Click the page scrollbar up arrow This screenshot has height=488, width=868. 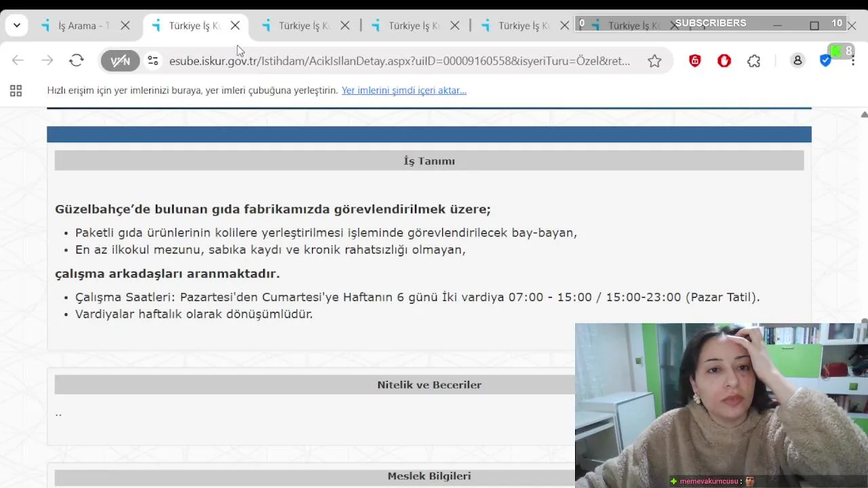(x=863, y=115)
